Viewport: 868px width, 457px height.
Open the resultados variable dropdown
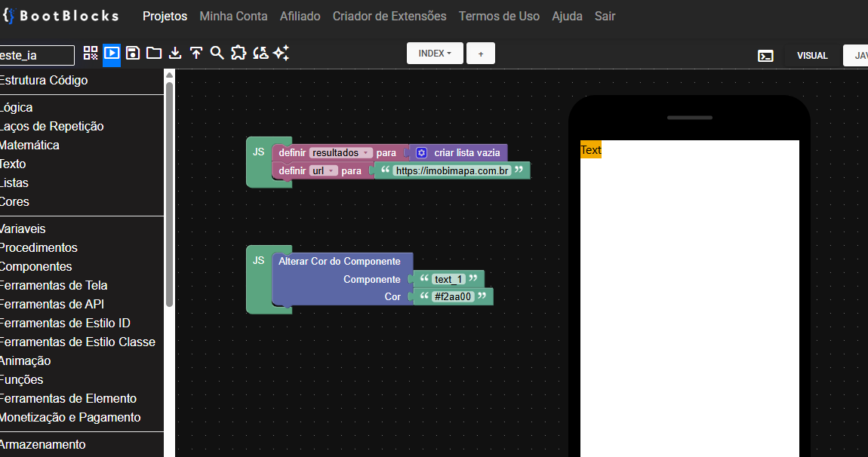click(x=340, y=152)
